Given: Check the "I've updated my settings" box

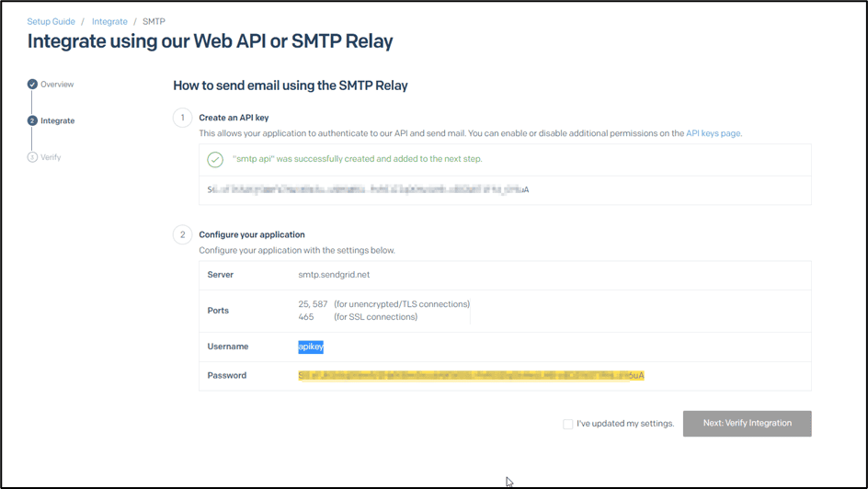Looking at the screenshot, I should click(568, 425).
